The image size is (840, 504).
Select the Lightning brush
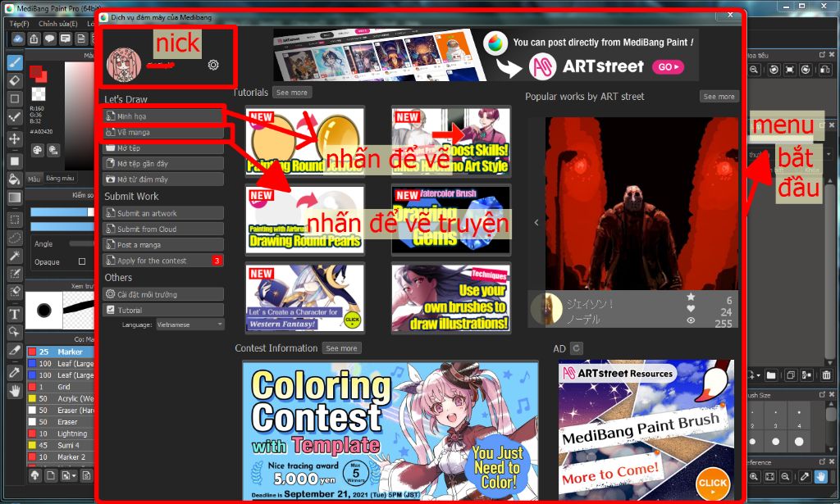[61, 434]
